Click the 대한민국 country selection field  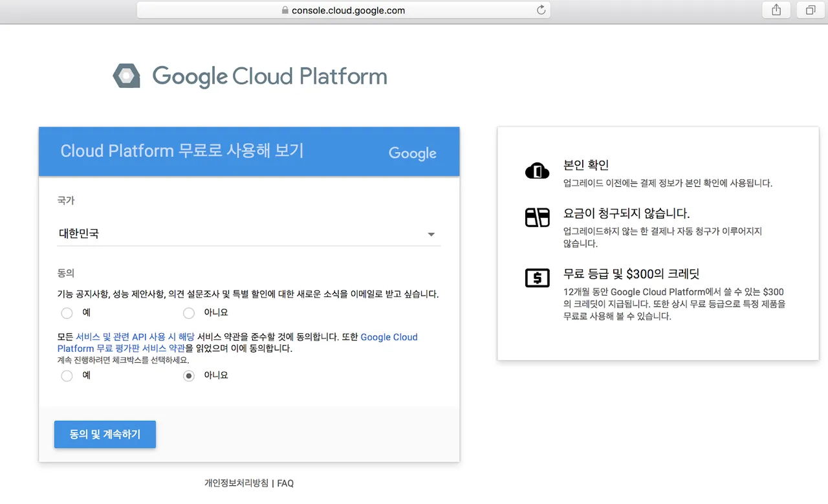pyautogui.click(x=249, y=234)
